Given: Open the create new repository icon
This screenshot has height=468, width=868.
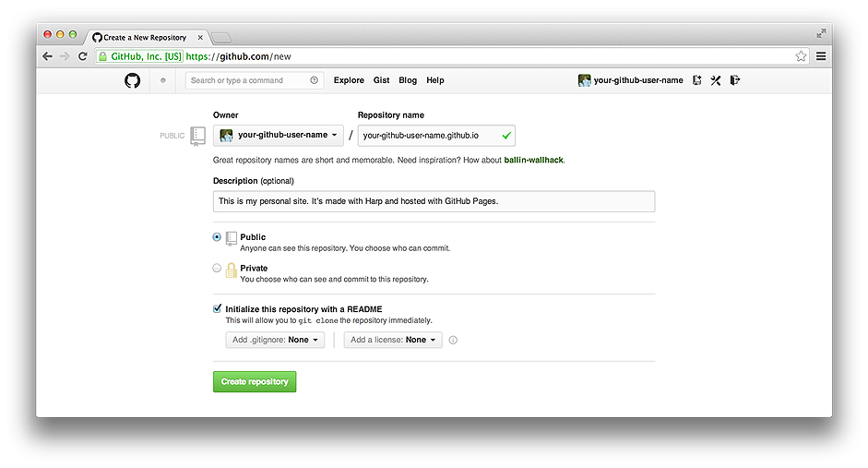Looking at the screenshot, I should (697, 80).
